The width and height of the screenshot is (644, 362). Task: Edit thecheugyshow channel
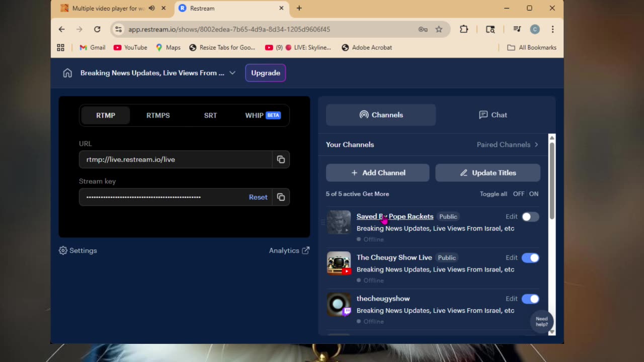click(511, 299)
